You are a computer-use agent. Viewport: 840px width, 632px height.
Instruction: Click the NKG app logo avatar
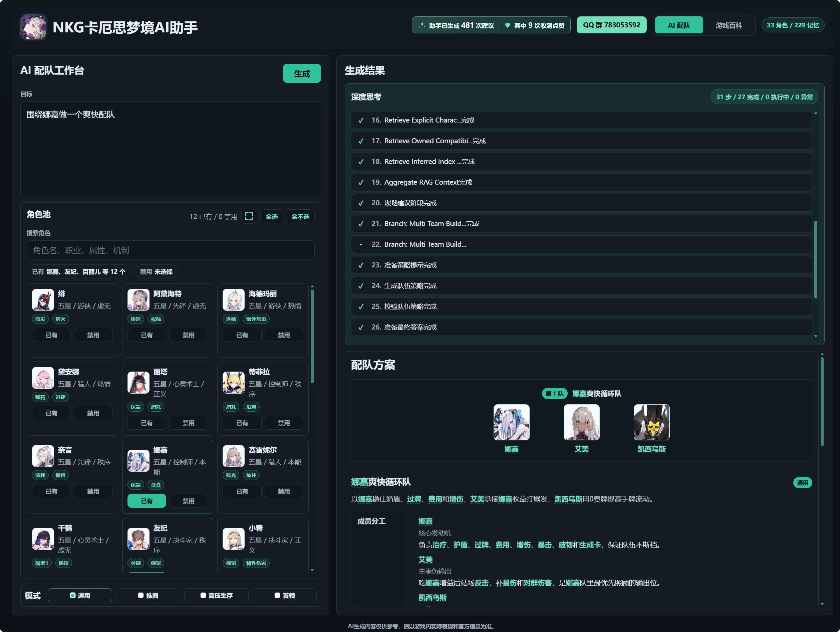[33, 27]
